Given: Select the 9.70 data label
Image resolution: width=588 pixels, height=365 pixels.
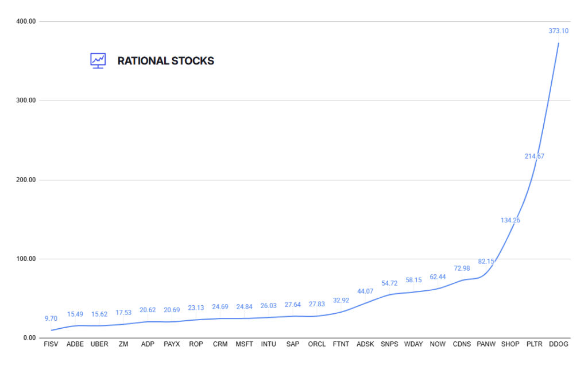Looking at the screenshot, I should [51, 318].
